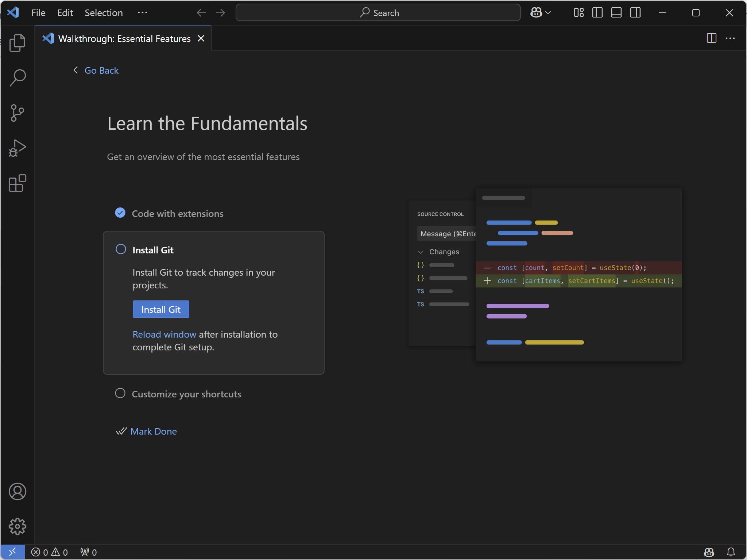Toggle the bottom panel layout icon
The height and width of the screenshot is (560, 747).
(616, 13)
